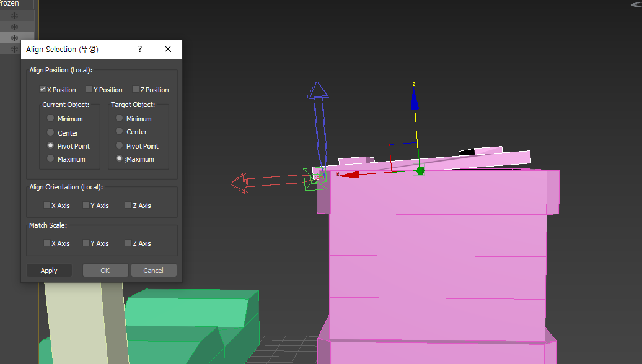Enable the Y Position checkbox
Viewport: 642px width, 364px height.
coord(89,89)
